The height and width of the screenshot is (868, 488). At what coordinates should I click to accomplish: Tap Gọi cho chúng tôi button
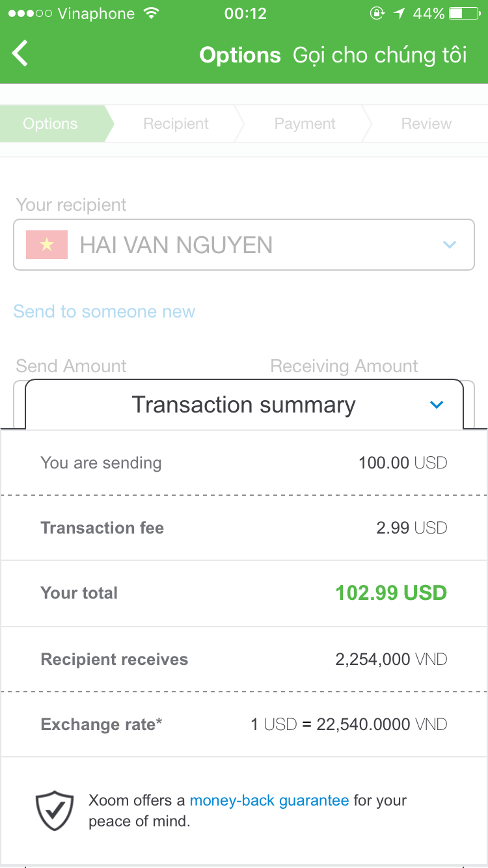click(380, 55)
